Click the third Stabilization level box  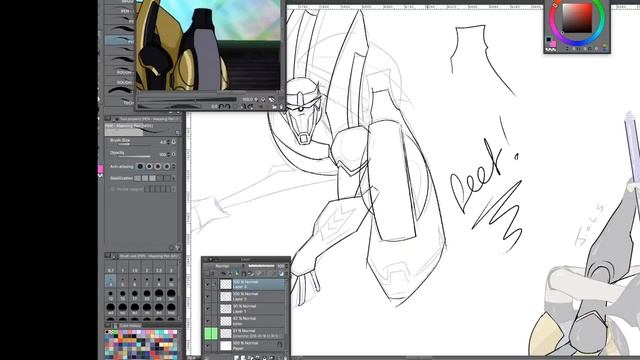(x=152, y=178)
